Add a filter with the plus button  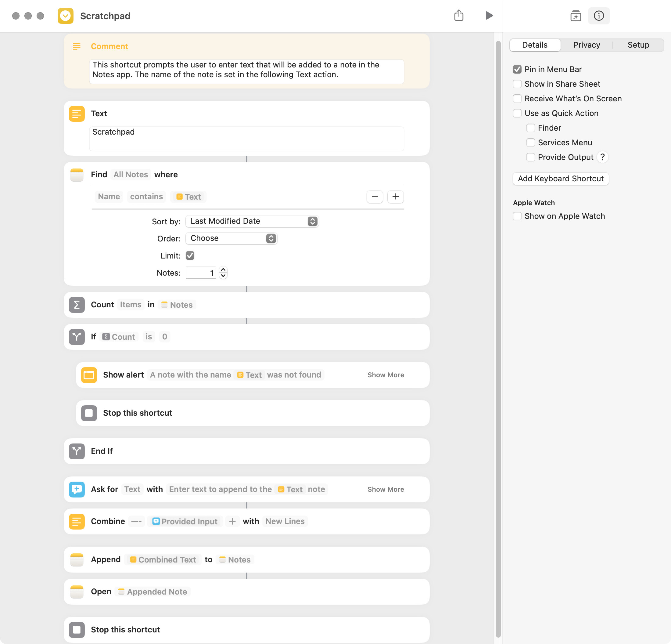click(x=395, y=197)
